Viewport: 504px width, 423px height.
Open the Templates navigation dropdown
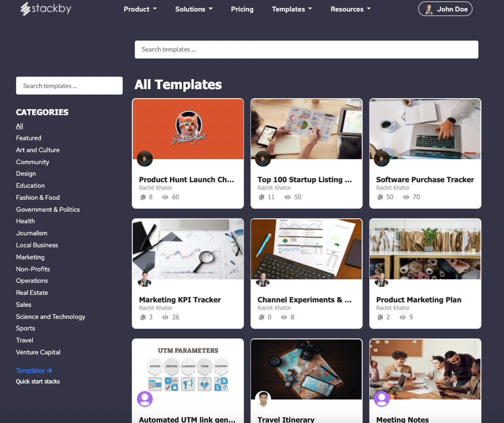(292, 10)
